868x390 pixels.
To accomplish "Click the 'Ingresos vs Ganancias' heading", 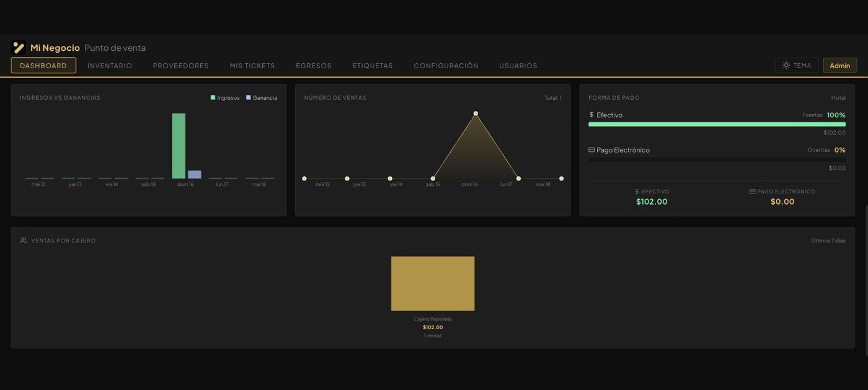I will point(60,98).
